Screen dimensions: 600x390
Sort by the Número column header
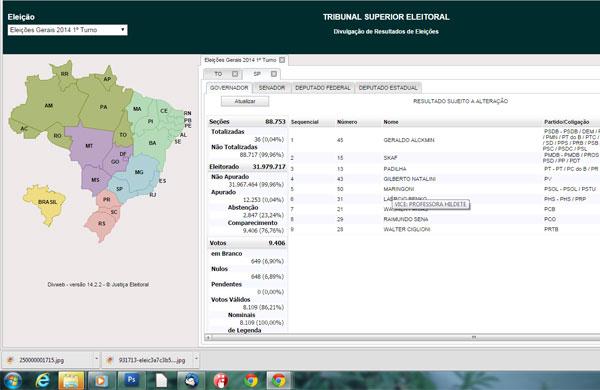[x=347, y=122]
